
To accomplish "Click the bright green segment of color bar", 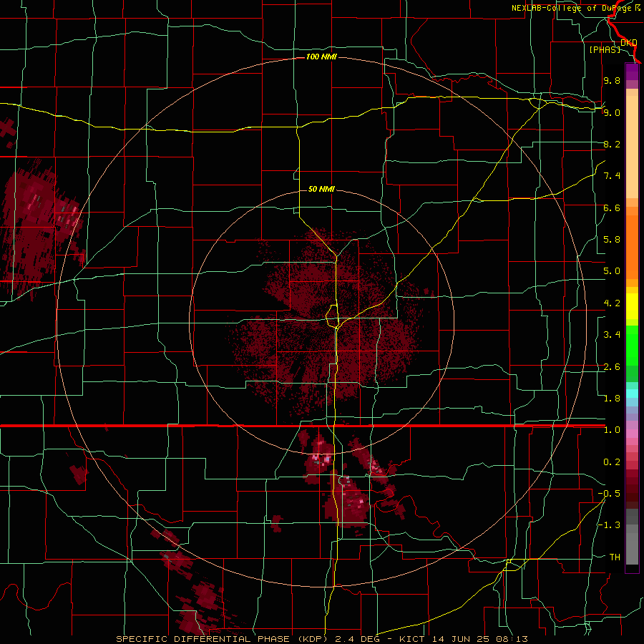I will [632, 345].
